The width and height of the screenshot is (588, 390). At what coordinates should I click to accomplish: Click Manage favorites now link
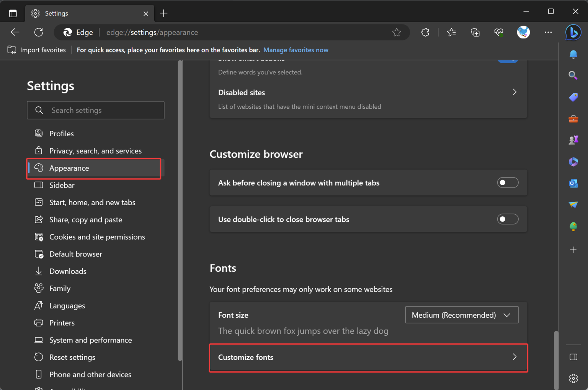(x=296, y=50)
